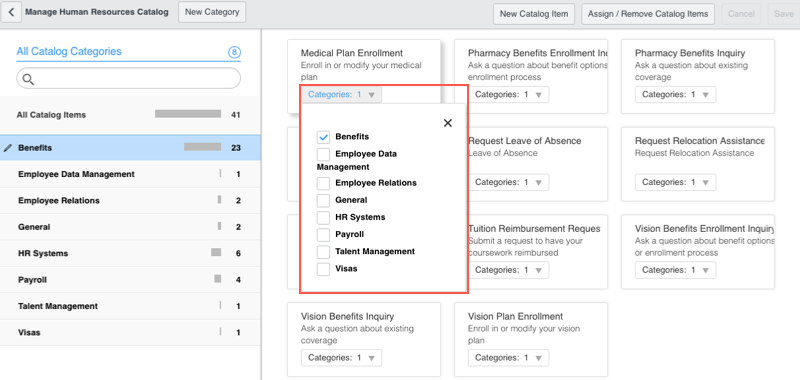
Task: Click the Pharmacy Benefits Inquiry card title
Action: 690,53
